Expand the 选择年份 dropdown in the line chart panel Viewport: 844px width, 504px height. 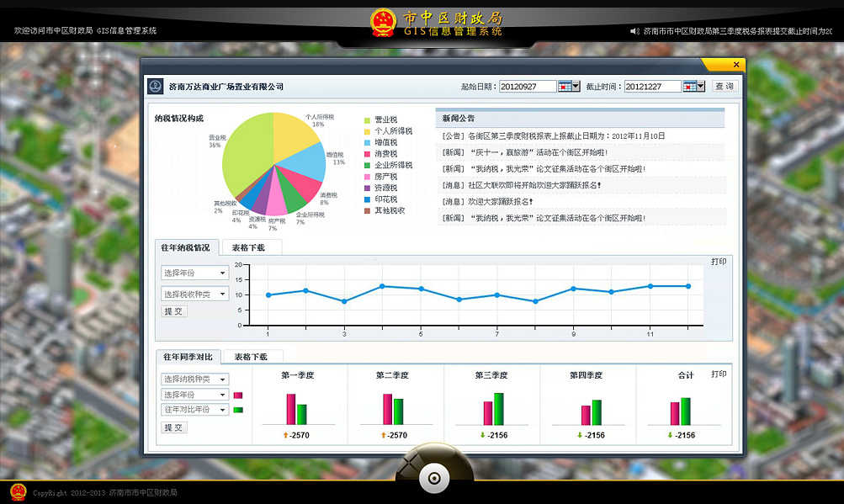click(194, 273)
